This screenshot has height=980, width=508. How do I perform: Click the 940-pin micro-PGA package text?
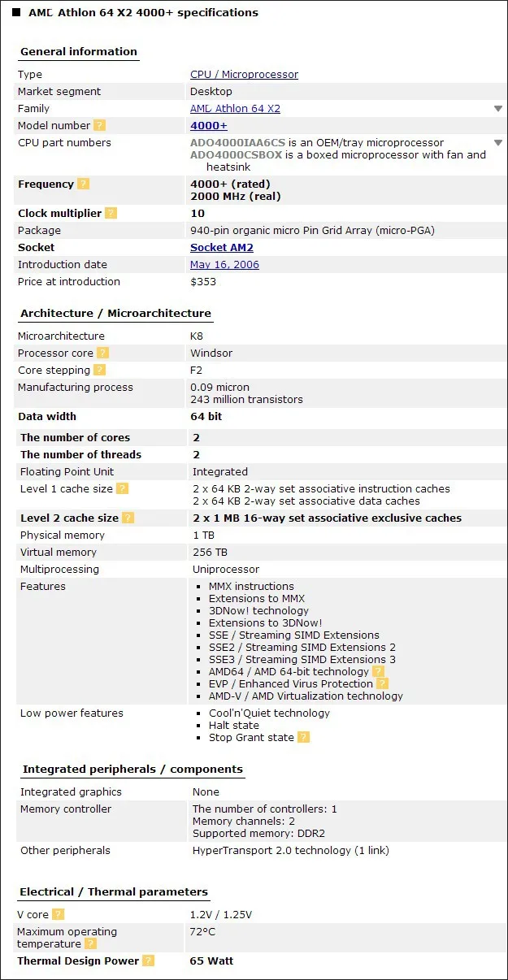click(312, 230)
